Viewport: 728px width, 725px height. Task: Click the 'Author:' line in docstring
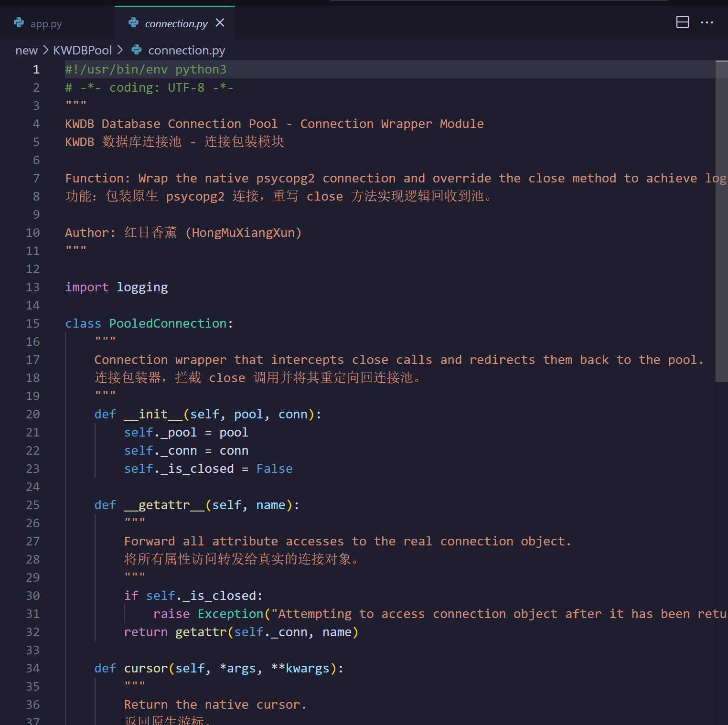183,233
